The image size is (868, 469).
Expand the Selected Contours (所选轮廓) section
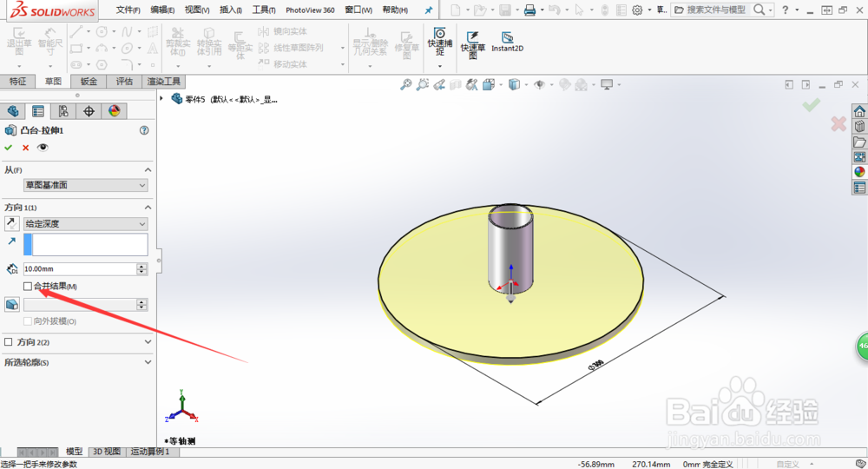click(x=148, y=362)
